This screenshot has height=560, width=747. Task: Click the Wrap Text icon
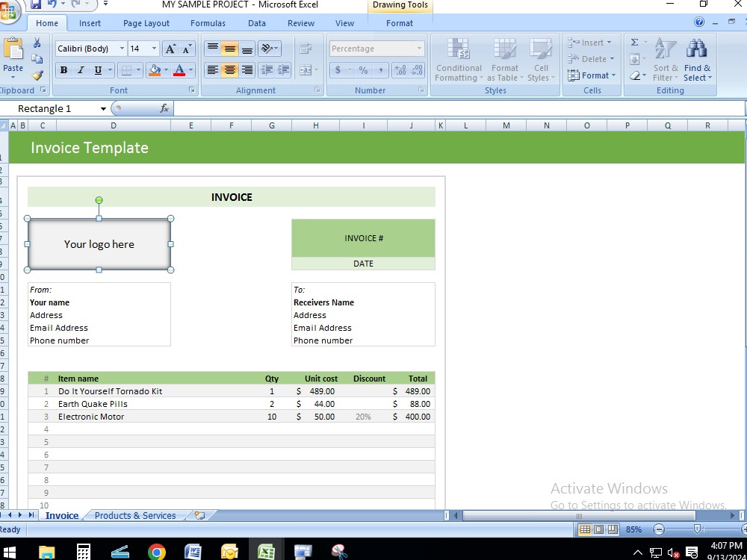(x=306, y=48)
